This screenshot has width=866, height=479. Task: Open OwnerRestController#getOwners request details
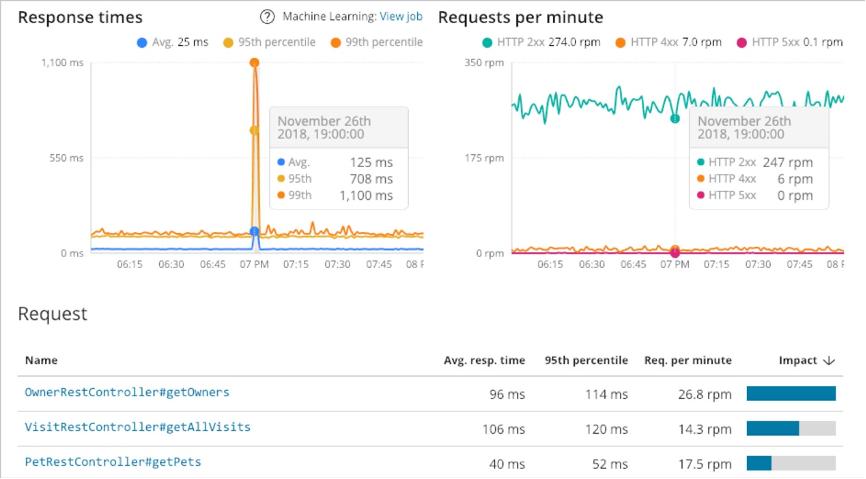(x=119, y=393)
